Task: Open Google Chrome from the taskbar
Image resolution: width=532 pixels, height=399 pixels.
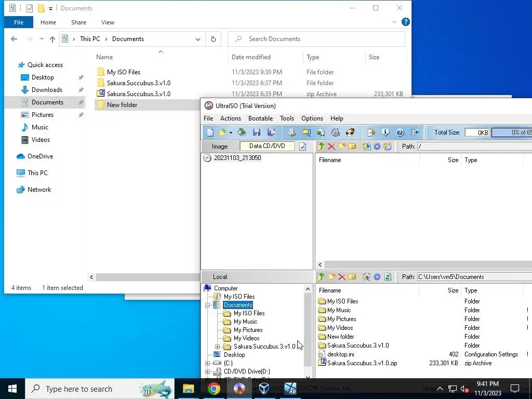Action: (214, 389)
